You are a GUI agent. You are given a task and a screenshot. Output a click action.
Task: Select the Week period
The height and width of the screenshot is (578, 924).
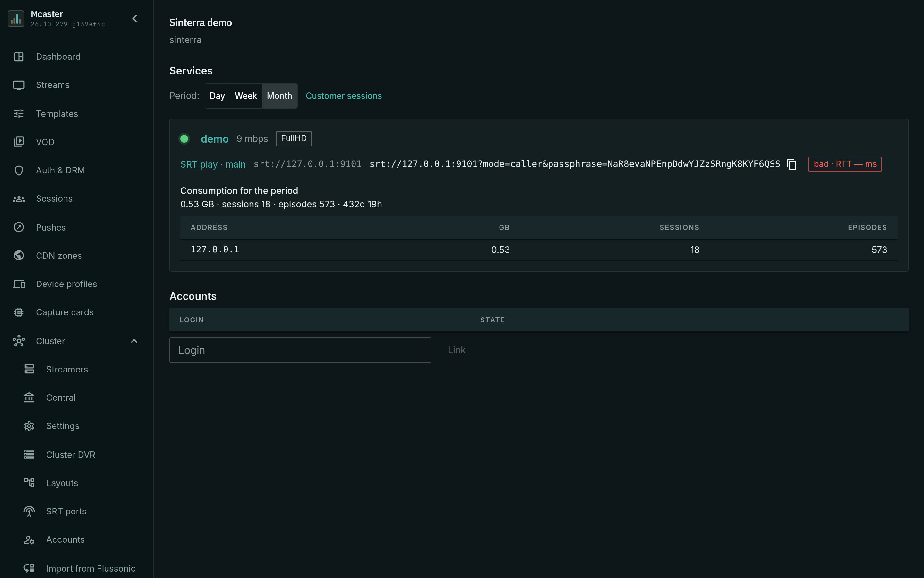point(246,96)
